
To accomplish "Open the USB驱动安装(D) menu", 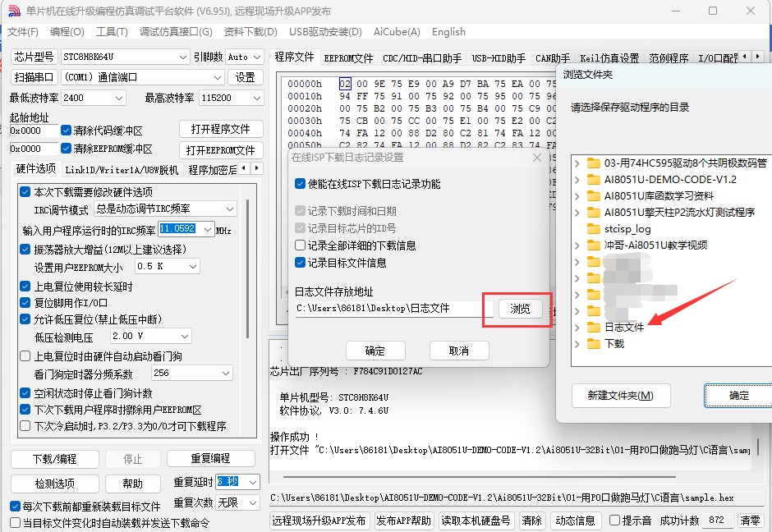I will pyautogui.click(x=325, y=31).
